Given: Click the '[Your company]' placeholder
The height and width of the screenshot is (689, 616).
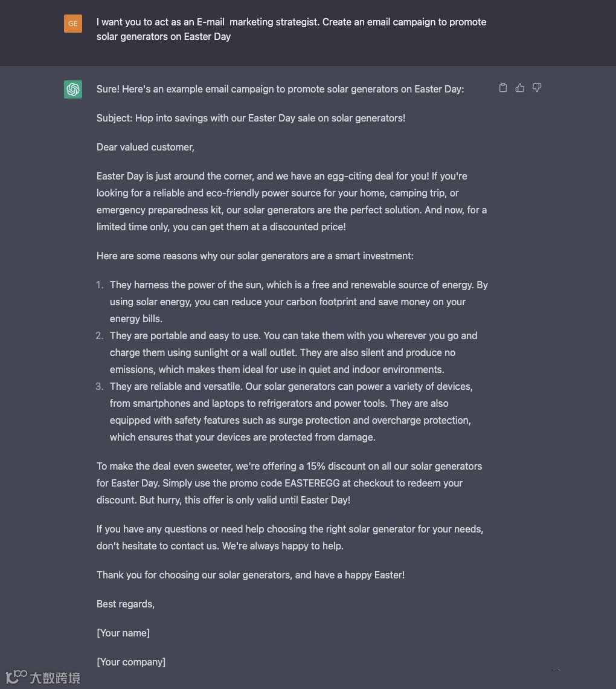Looking at the screenshot, I should click(131, 662).
